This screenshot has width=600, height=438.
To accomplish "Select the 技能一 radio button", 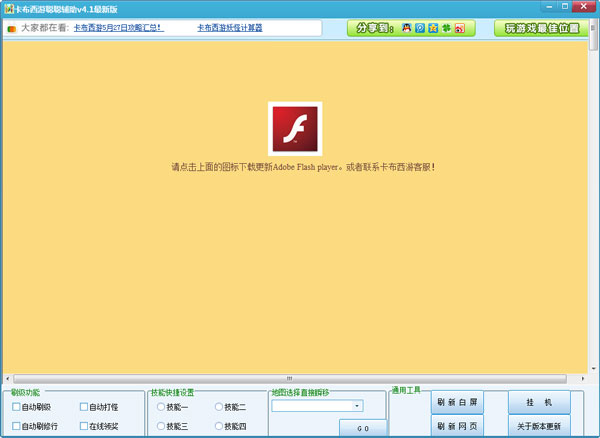I will [161, 407].
